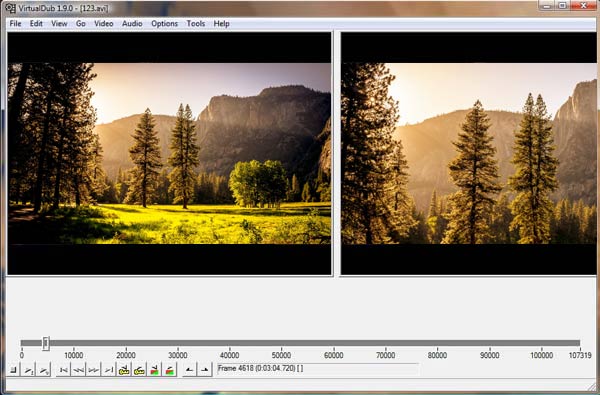
Task: Click the output video preview pane
Action: pyautogui.click(x=468, y=153)
